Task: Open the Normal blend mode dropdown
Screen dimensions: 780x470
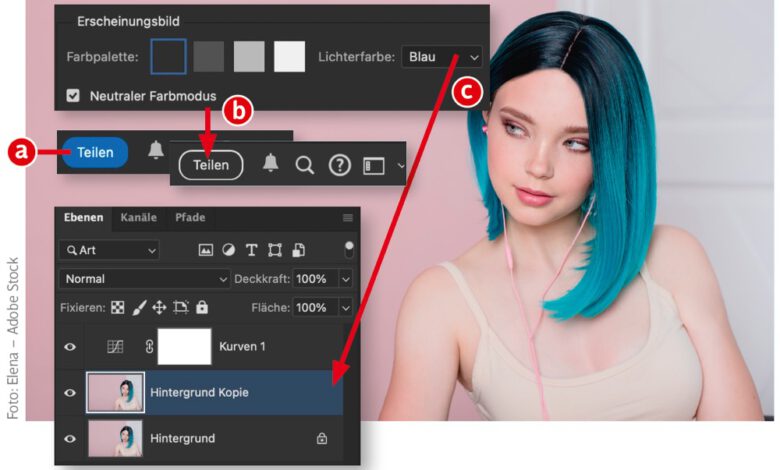Action: point(144,279)
